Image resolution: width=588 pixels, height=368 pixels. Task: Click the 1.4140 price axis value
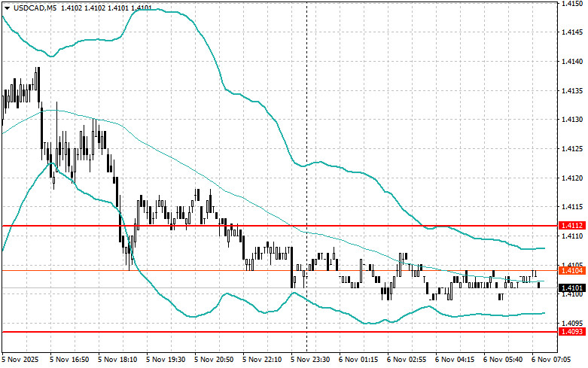pyautogui.click(x=572, y=62)
